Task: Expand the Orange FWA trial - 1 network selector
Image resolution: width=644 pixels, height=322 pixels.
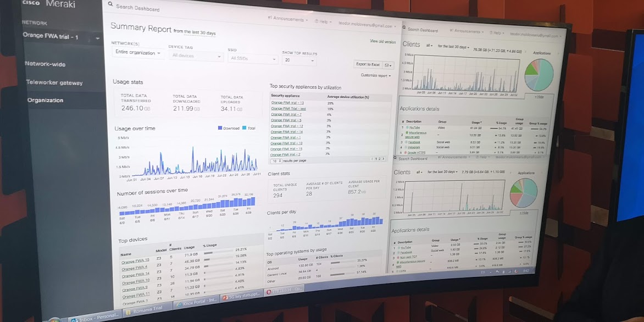Action: [x=61, y=37]
